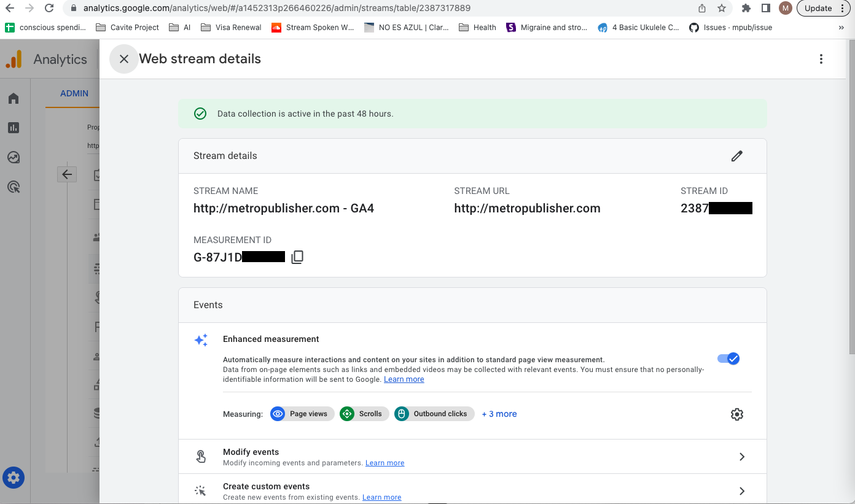The image size is (855, 504).
Task: Open Learn more link for Modify events
Action: (x=385, y=463)
